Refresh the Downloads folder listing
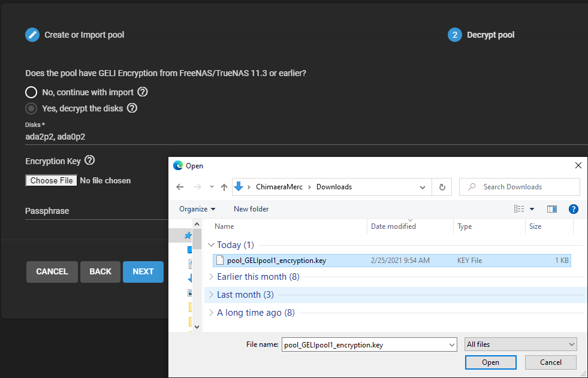The height and width of the screenshot is (378, 588). point(442,187)
